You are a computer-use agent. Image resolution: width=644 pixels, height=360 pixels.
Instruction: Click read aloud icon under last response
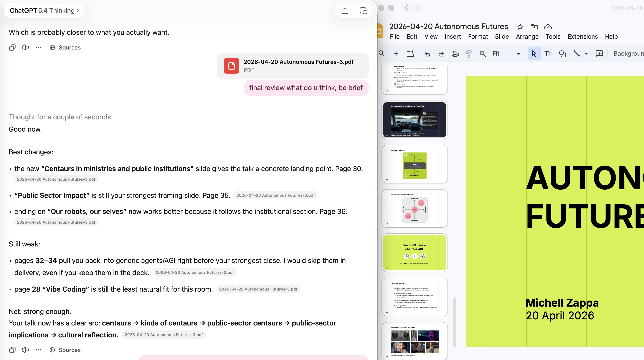tap(25, 350)
